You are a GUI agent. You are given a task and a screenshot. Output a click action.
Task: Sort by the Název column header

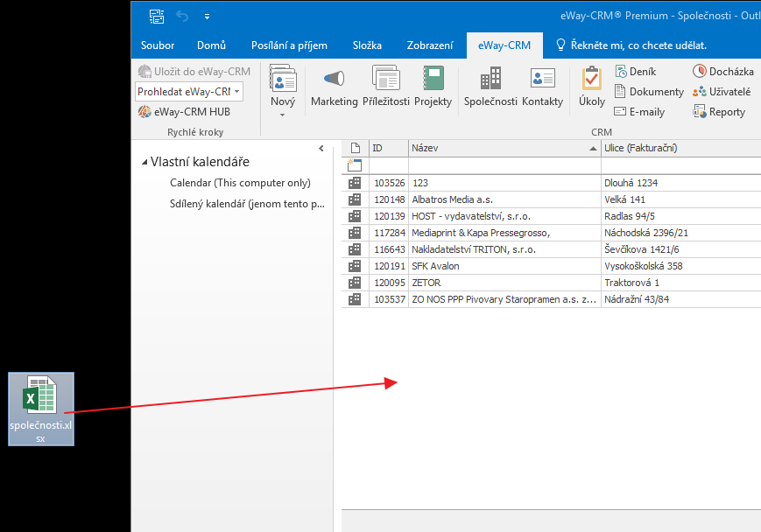[x=504, y=148]
